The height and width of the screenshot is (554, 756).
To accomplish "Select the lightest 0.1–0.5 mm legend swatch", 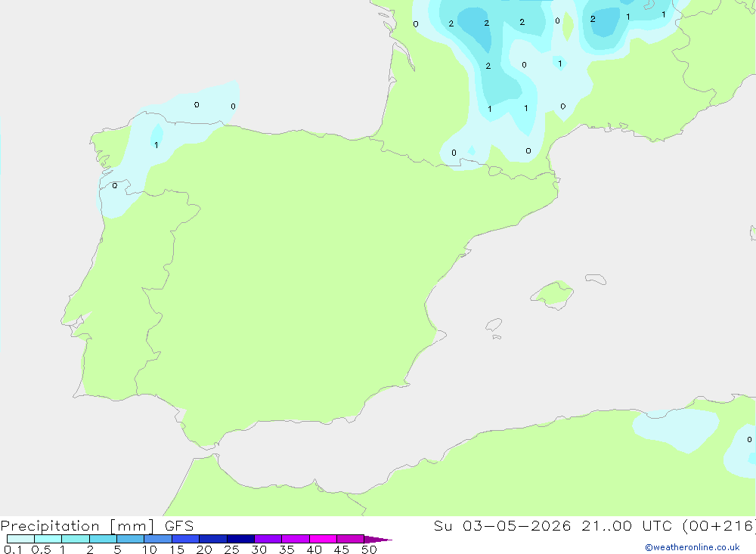I will coord(20,539).
